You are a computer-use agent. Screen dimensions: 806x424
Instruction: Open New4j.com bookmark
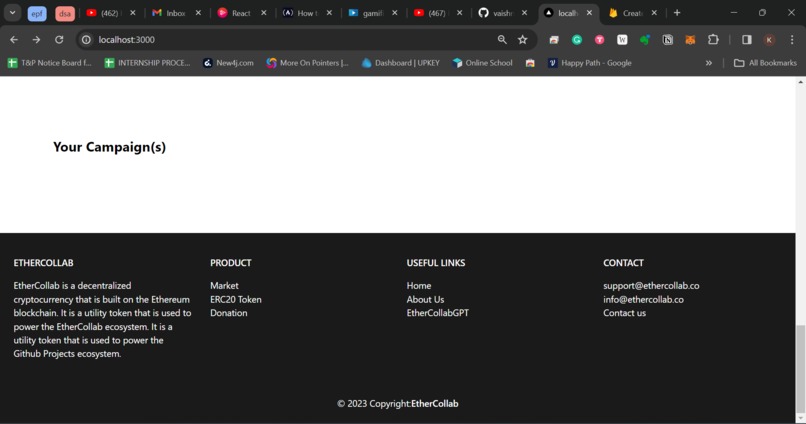(x=228, y=63)
